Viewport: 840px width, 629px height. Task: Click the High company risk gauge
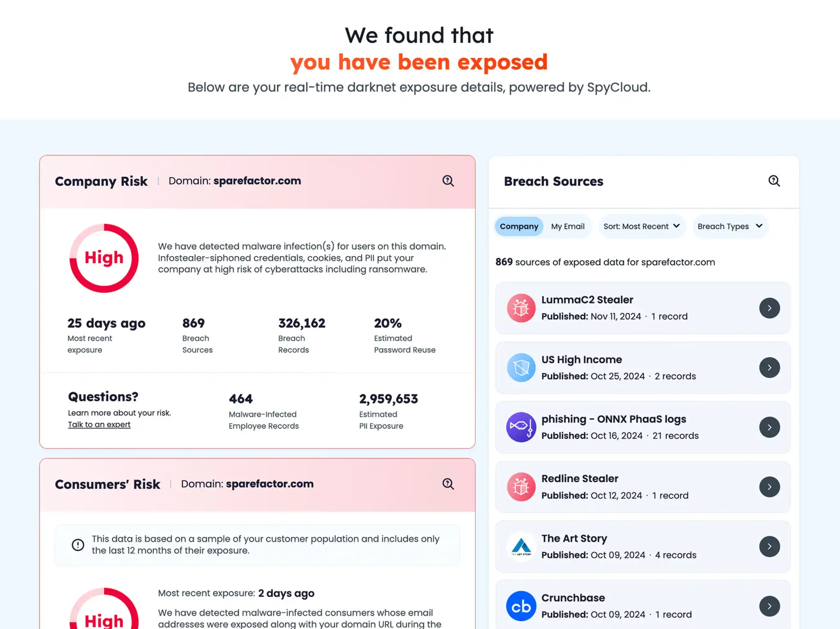104,258
